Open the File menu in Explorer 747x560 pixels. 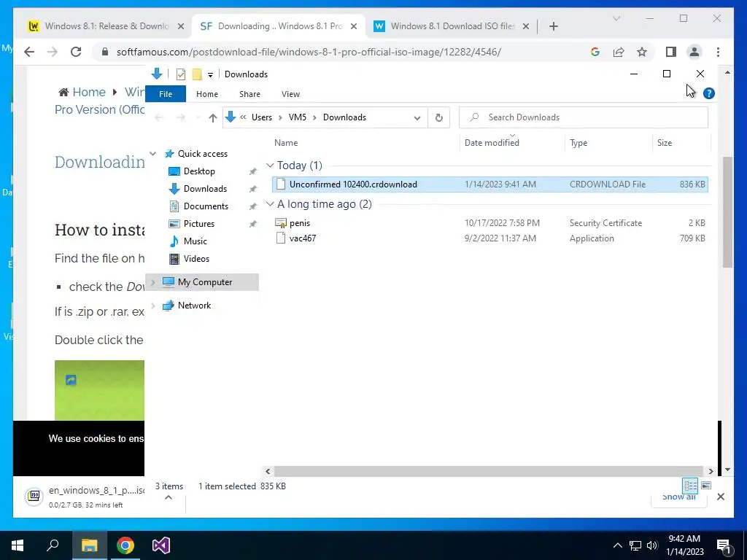click(x=166, y=94)
